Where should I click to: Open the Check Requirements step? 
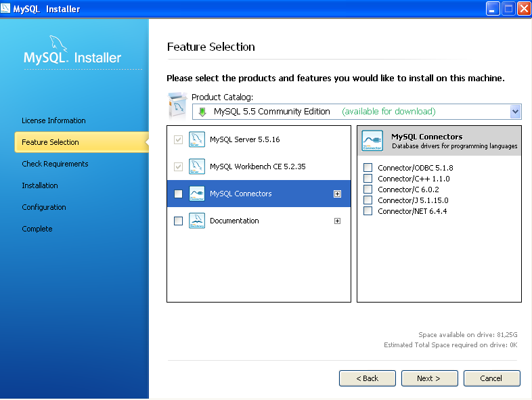(55, 164)
